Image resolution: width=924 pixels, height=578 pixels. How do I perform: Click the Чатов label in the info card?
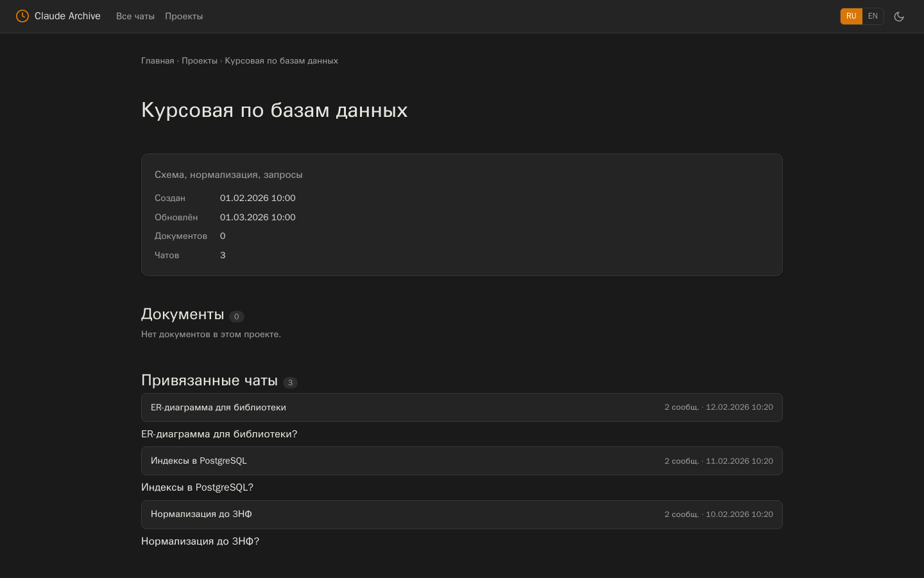167,255
